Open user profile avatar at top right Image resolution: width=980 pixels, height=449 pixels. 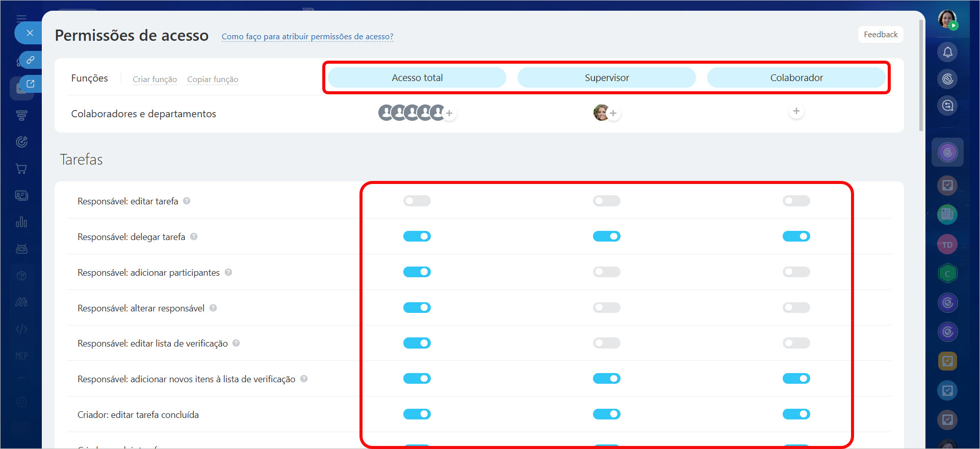[x=947, y=19]
